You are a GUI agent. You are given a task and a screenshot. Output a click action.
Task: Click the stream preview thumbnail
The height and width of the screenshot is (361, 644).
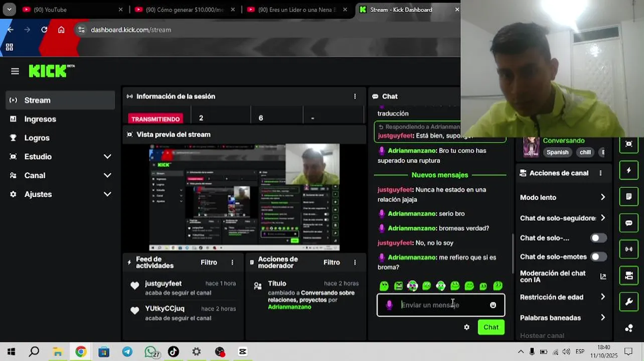pos(244,197)
